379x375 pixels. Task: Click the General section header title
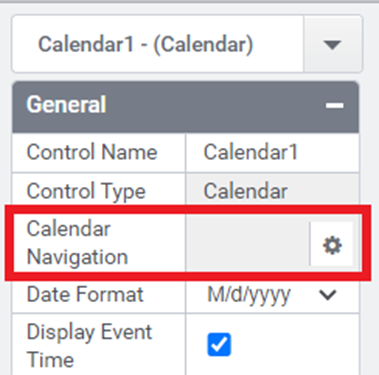coord(66,104)
